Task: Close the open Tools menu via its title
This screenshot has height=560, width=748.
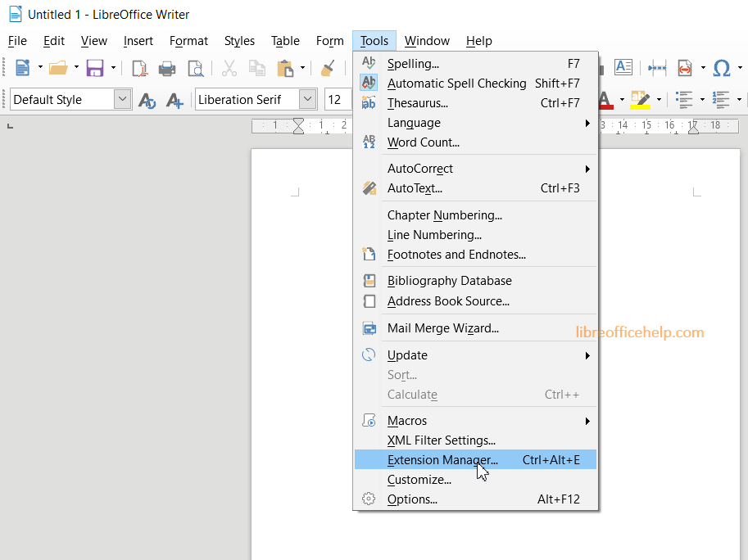Action: pyautogui.click(x=374, y=41)
